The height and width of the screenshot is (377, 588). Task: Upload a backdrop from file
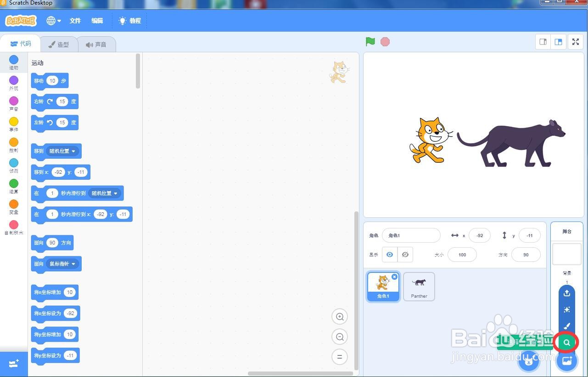click(567, 293)
